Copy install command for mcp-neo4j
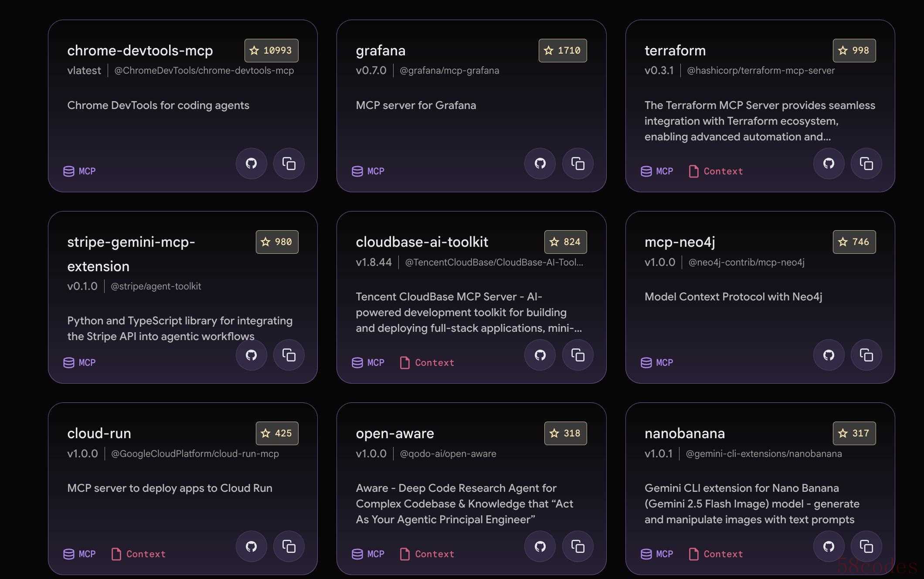 point(866,355)
